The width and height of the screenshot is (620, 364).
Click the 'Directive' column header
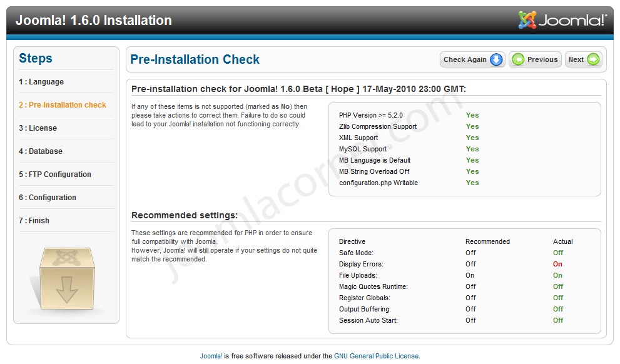point(352,241)
